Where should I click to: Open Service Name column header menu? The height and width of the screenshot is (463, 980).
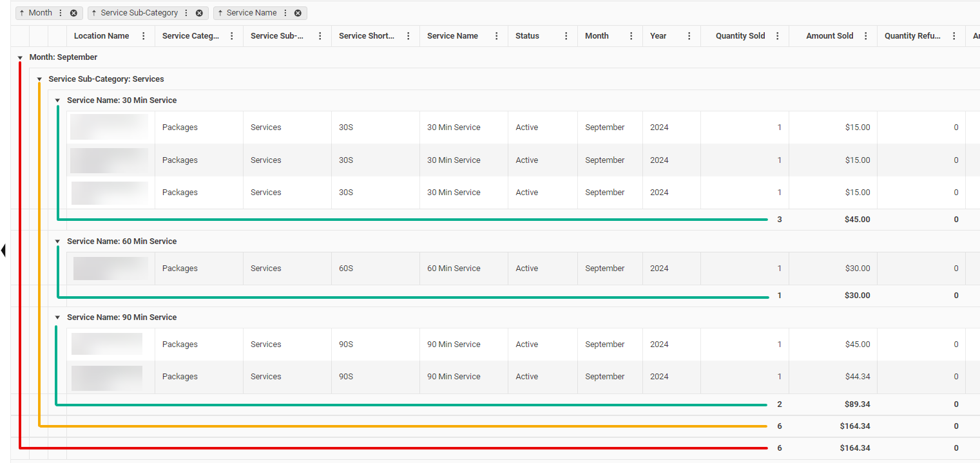click(x=497, y=36)
